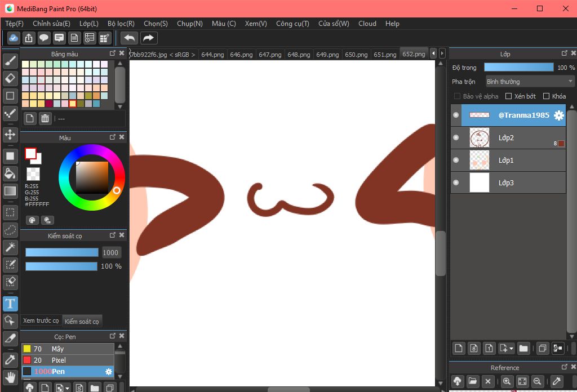Add a new color to the palette
The image size is (577, 392).
click(30, 118)
